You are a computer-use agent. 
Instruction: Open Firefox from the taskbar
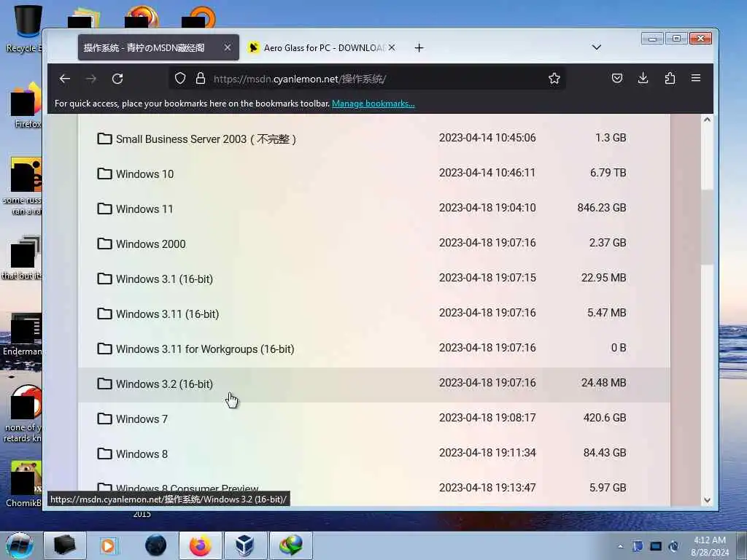click(200, 545)
